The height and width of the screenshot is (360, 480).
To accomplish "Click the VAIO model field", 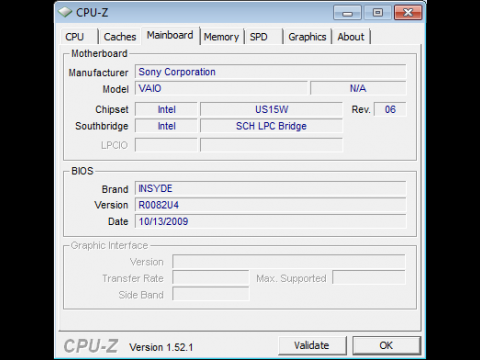I will point(221,89).
